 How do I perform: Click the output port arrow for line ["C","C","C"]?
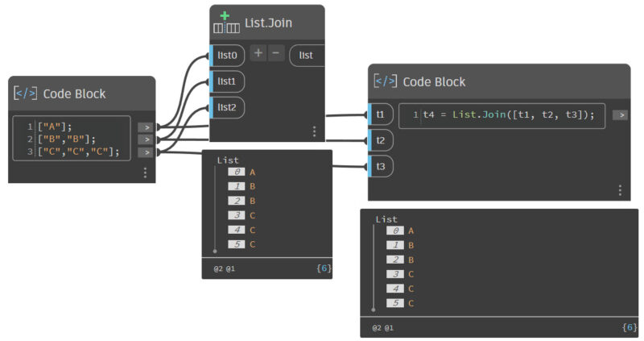click(146, 152)
